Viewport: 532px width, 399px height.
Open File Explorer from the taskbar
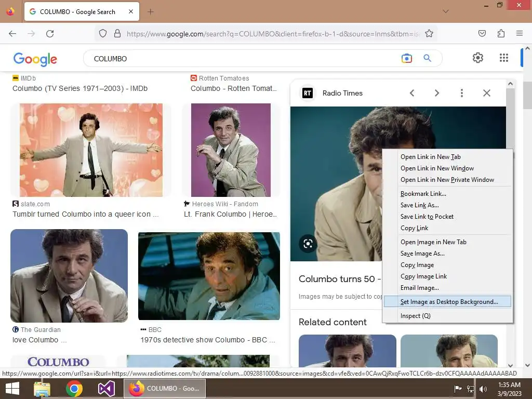[x=42, y=389]
